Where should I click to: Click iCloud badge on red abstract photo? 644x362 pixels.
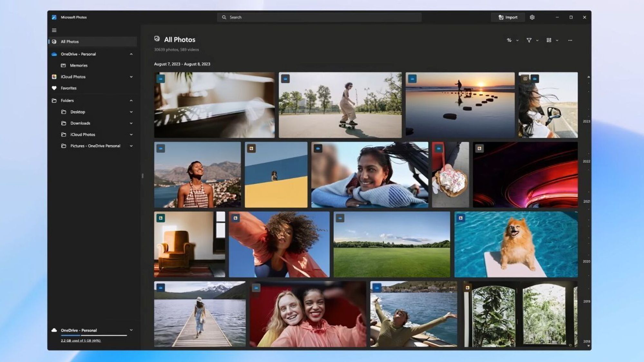479,148
